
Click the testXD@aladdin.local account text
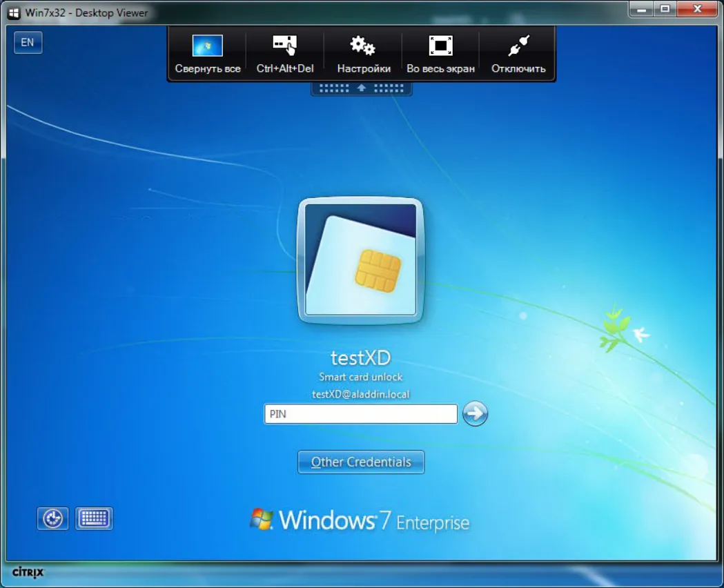pyautogui.click(x=360, y=394)
